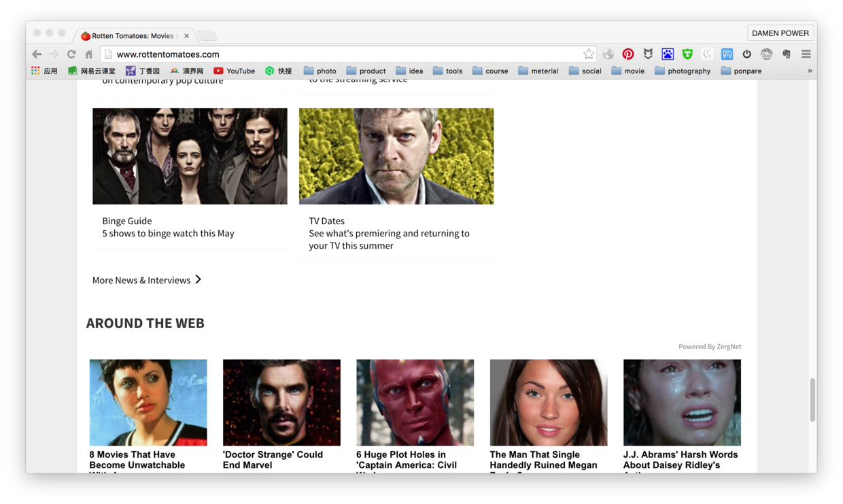Close the Rotten Tomatoes tab

coord(186,36)
